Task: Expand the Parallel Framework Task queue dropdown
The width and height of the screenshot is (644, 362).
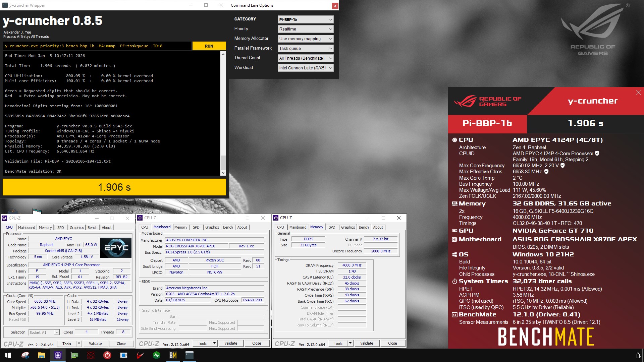Action: tap(306, 49)
